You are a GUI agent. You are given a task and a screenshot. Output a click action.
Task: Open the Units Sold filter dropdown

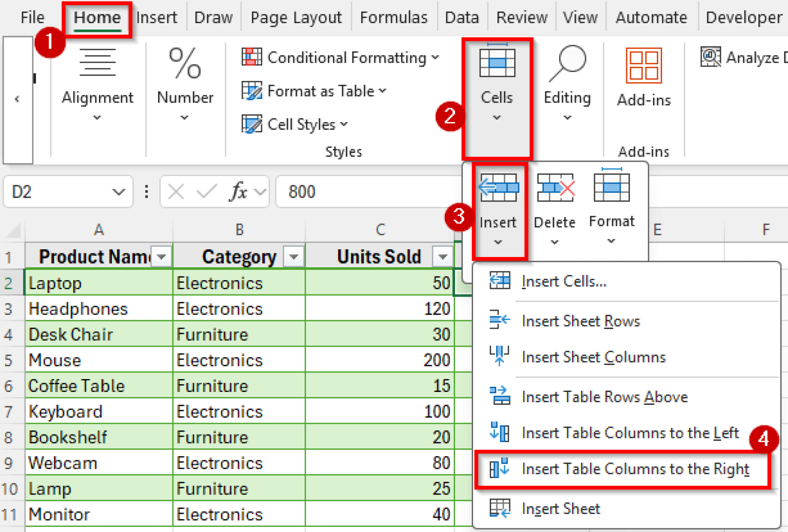click(x=442, y=257)
